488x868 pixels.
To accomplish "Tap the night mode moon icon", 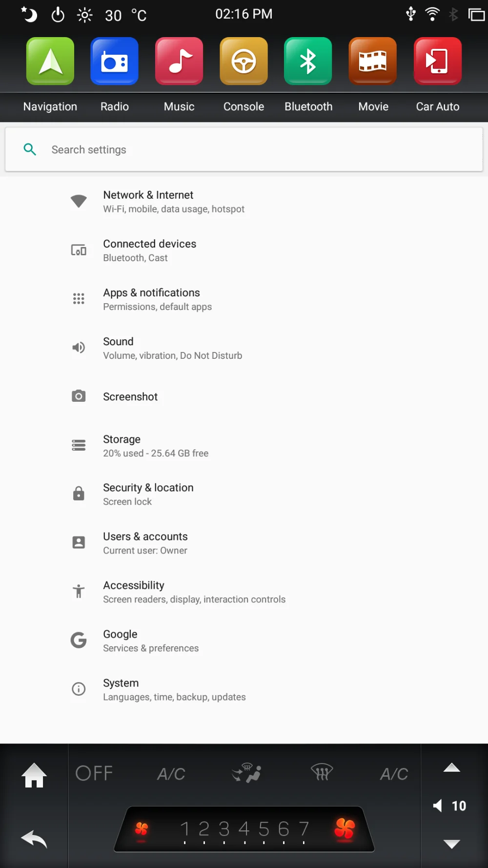I will pos(29,14).
